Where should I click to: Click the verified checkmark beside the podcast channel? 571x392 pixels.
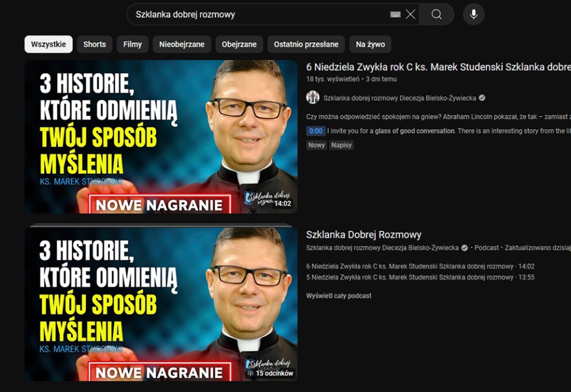pyautogui.click(x=464, y=247)
